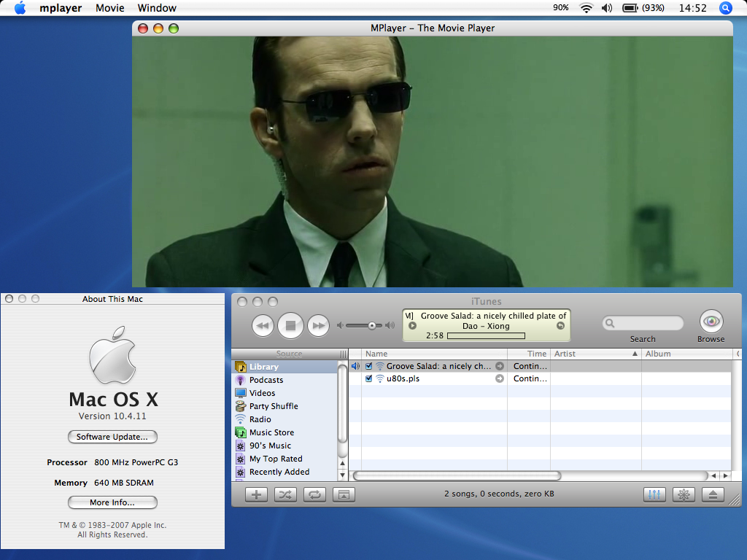This screenshot has height=560, width=747.
Task: Toggle shuffle in iTunes
Action: coord(285,495)
